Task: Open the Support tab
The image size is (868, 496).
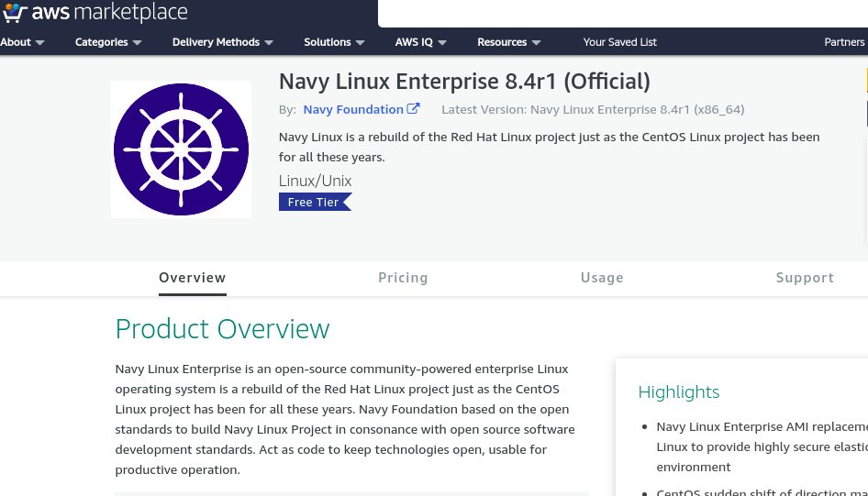Action: pos(805,278)
